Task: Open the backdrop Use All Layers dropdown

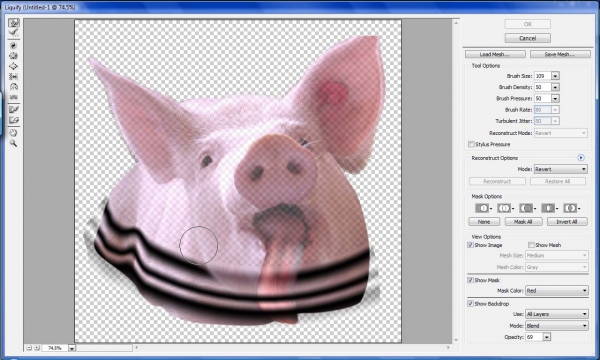Action: point(556,314)
